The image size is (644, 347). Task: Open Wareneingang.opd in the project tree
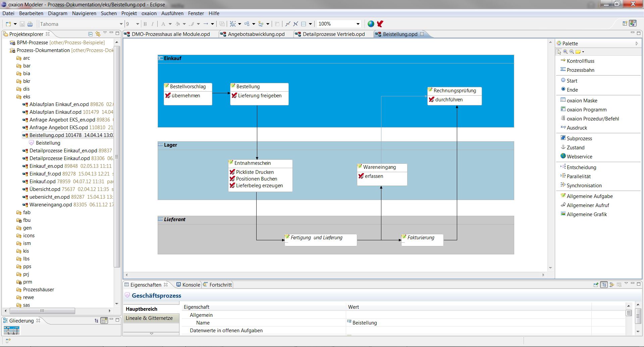pos(51,205)
